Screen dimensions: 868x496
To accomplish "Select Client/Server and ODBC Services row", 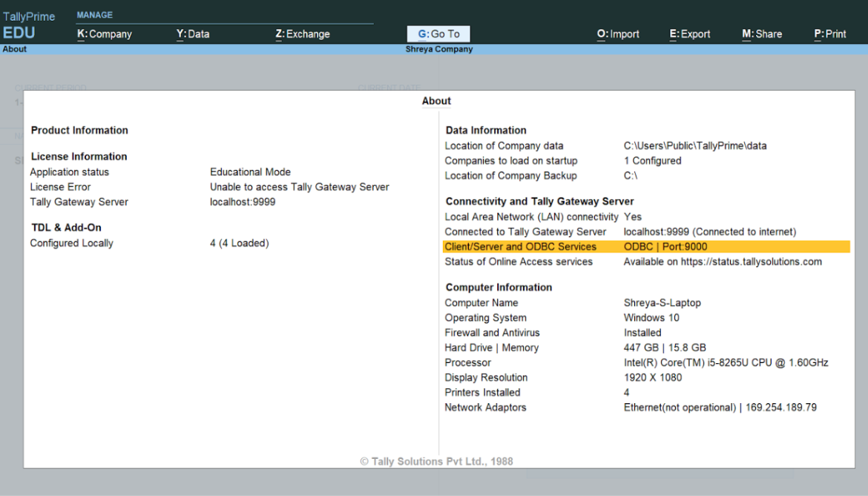I will [646, 247].
